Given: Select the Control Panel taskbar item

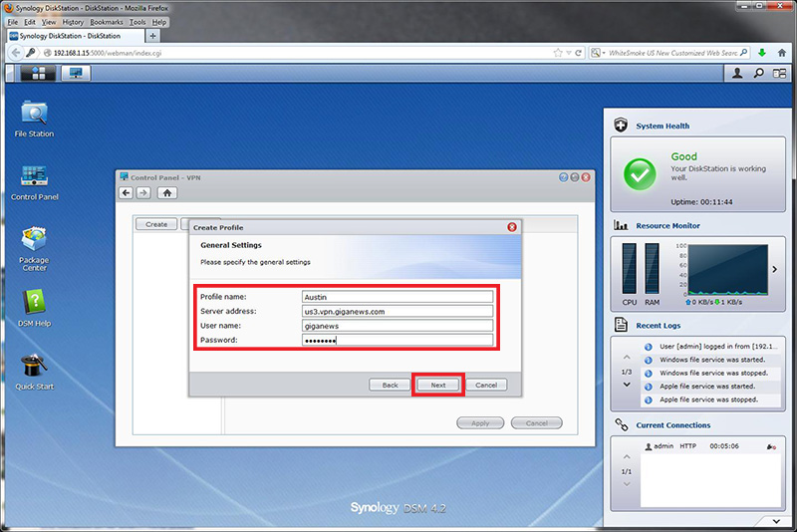Looking at the screenshot, I should click(x=76, y=74).
